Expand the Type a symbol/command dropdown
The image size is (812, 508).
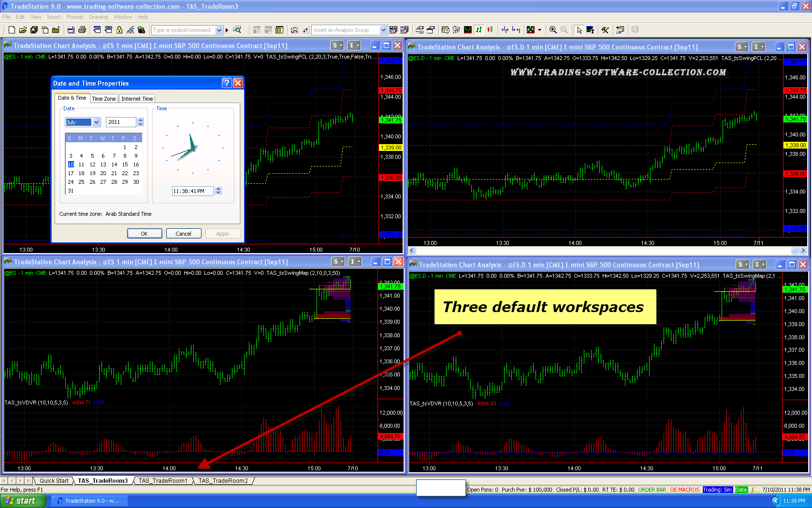click(x=219, y=30)
